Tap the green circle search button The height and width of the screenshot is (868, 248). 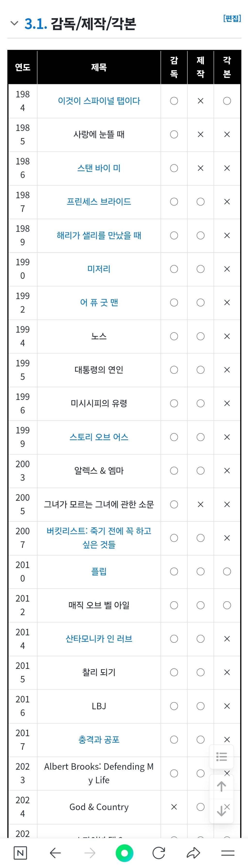pyautogui.click(x=124, y=853)
